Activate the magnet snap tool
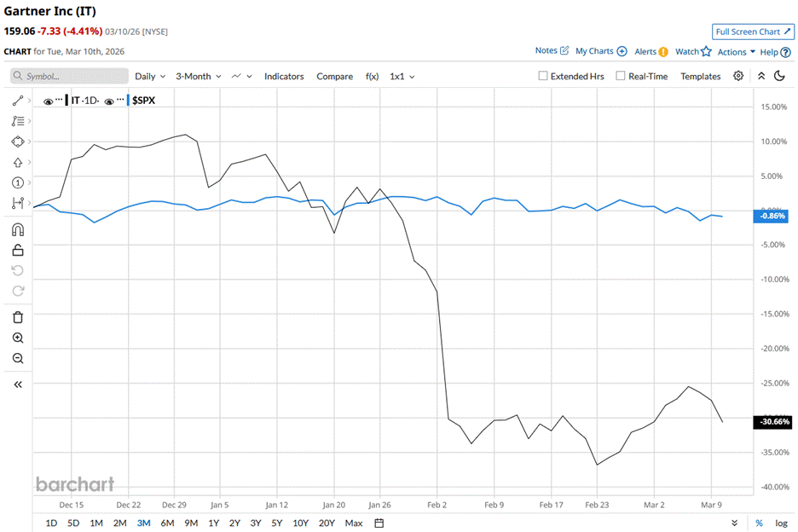 click(17, 229)
